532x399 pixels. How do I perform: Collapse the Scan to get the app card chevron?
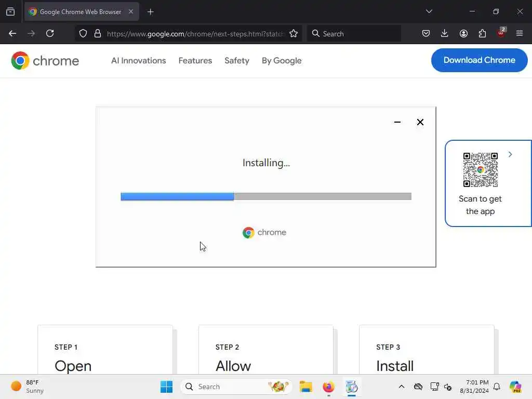point(510,154)
